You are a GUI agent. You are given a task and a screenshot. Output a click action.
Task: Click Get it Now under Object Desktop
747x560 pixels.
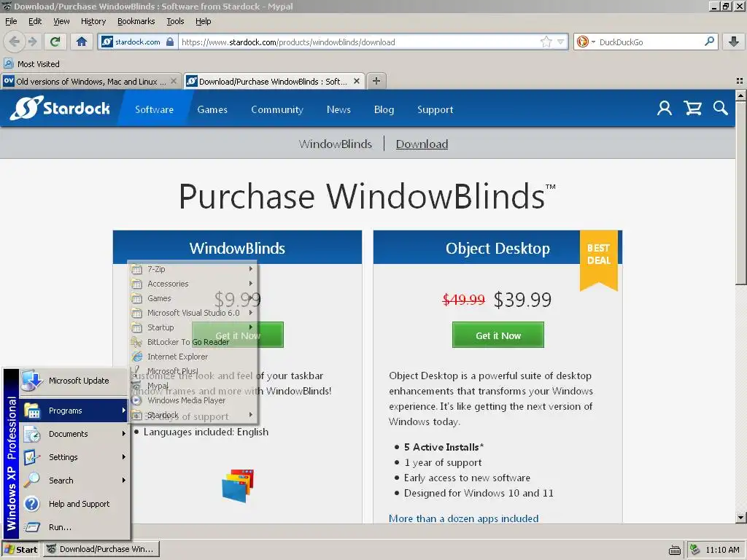click(498, 335)
